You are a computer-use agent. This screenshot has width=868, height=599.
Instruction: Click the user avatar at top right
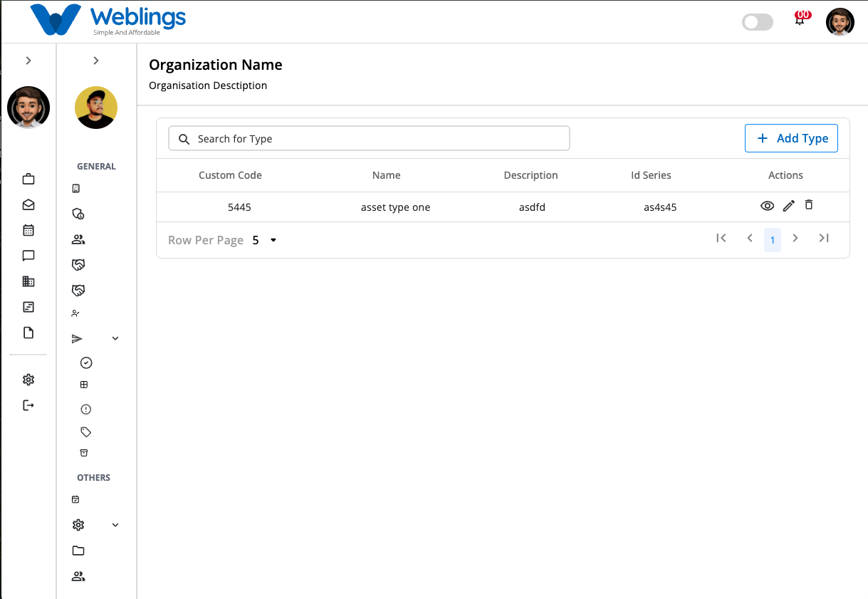coord(840,22)
